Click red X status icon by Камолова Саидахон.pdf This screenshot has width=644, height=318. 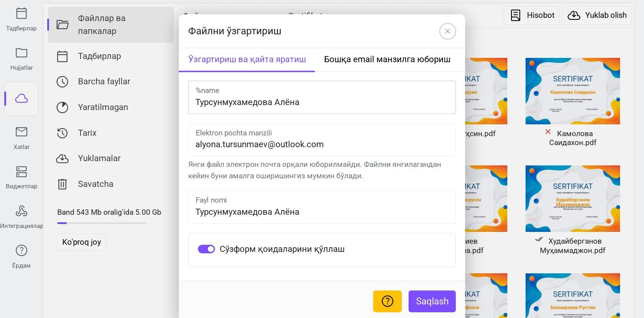(x=548, y=131)
